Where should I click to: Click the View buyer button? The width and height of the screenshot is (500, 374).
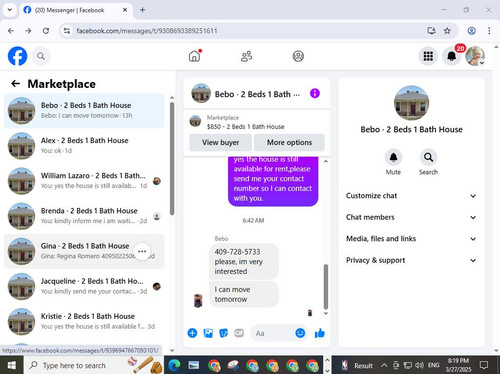click(220, 142)
